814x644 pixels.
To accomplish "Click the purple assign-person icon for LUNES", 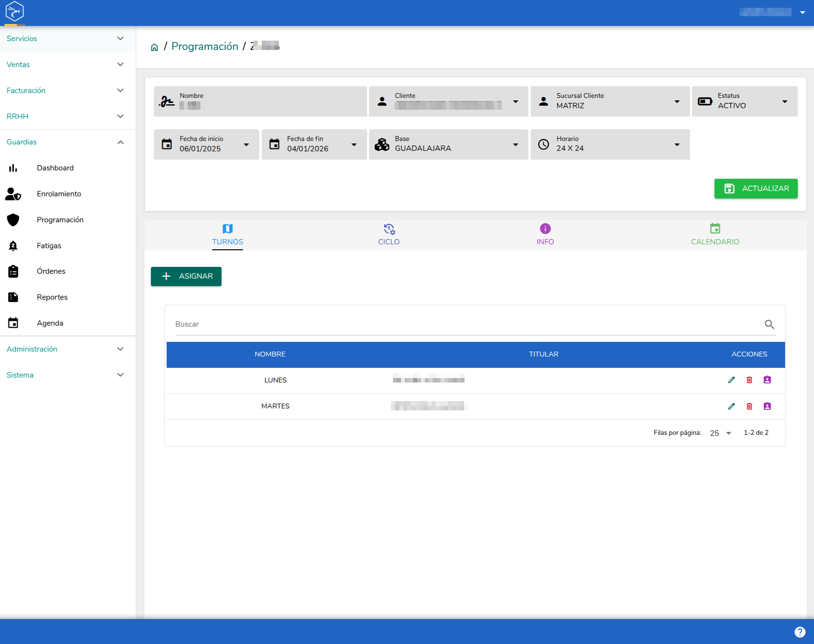I will point(767,380).
